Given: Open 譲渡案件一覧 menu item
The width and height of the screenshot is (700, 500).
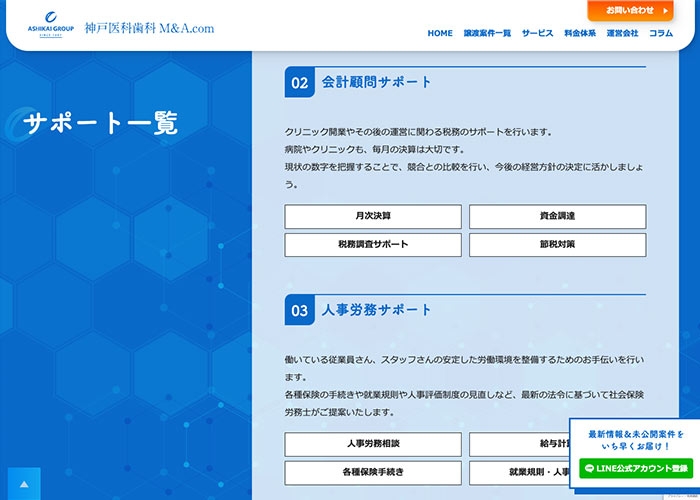Looking at the screenshot, I should [x=487, y=33].
